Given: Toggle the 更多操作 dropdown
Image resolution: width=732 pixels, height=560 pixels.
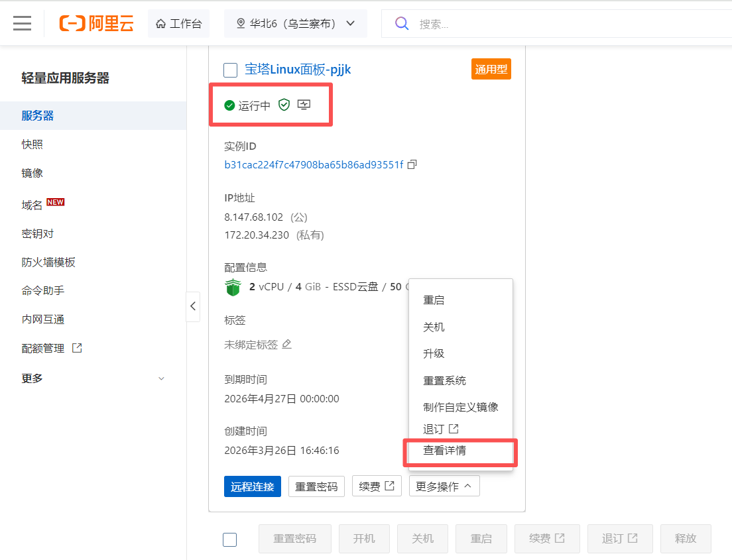Looking at the screenshot, I should click(444, 486).
